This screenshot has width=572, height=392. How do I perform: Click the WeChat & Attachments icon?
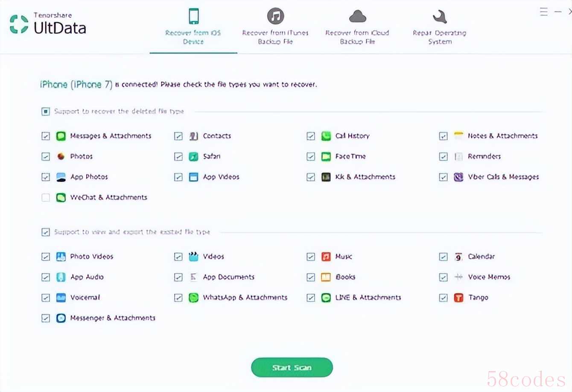[x=61, y=197]
